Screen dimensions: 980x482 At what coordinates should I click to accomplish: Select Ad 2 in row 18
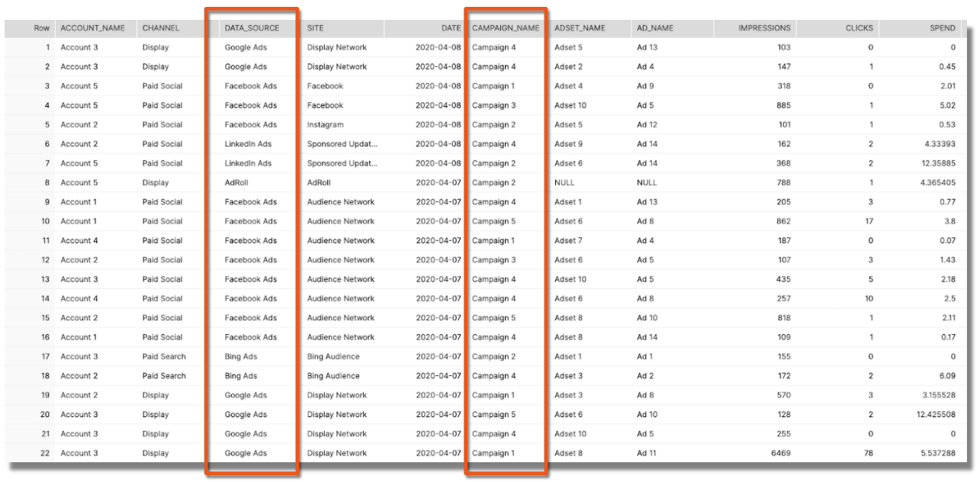tap(645, 376)
